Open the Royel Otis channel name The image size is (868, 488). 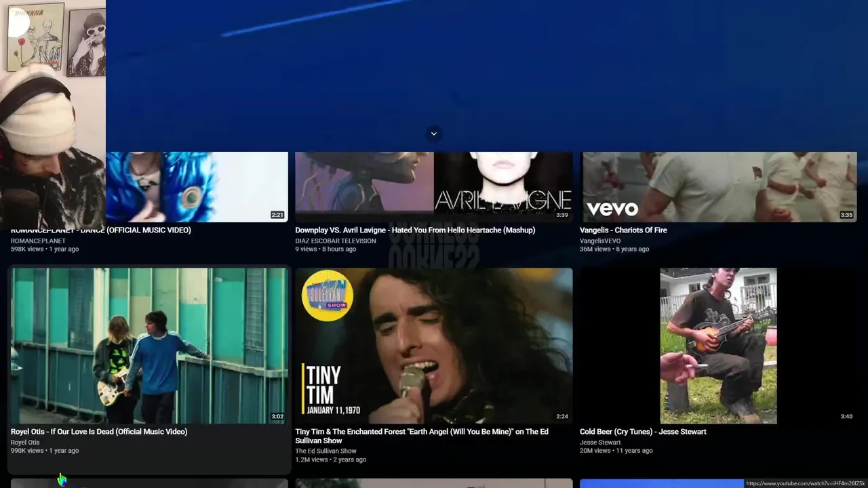coord(25,443)
